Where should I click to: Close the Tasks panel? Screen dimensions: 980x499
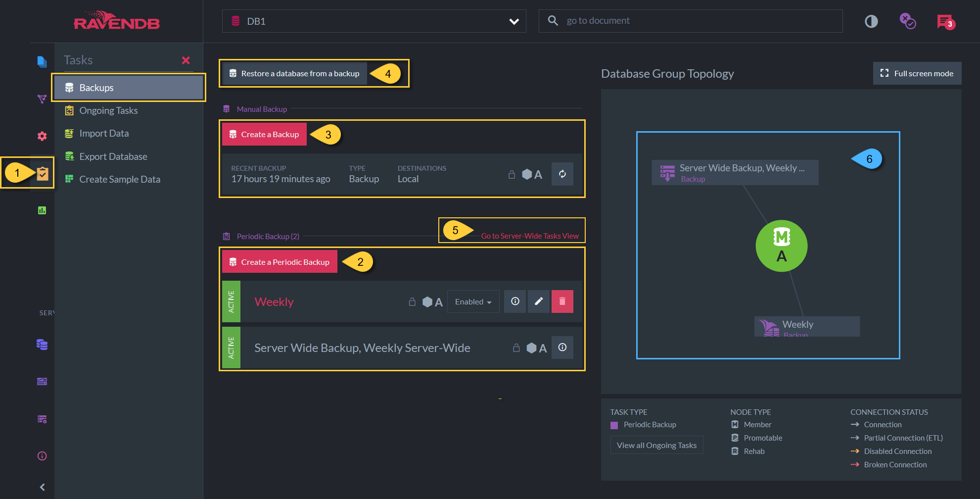tap(186, 60)
